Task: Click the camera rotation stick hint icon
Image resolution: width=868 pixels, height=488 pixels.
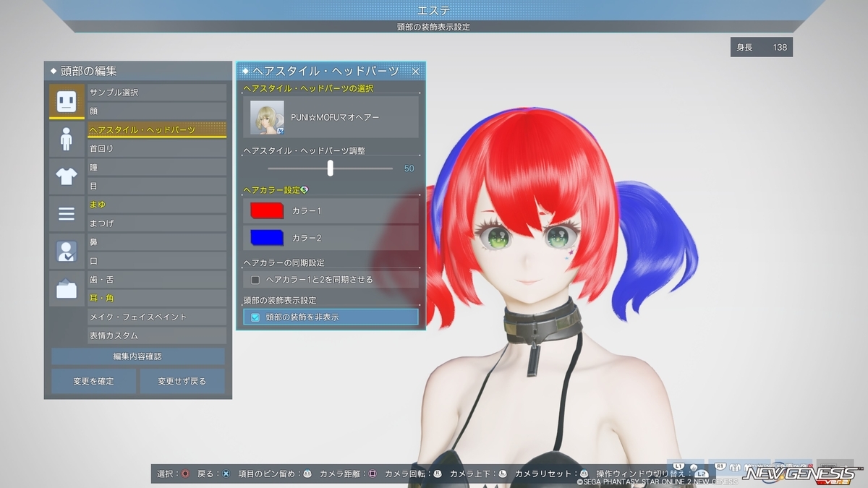Action: [x=437, y=474]
